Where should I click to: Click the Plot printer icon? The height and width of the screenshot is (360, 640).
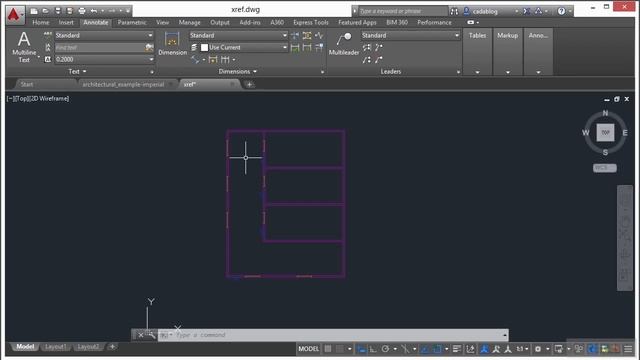(x=82, y=11)
